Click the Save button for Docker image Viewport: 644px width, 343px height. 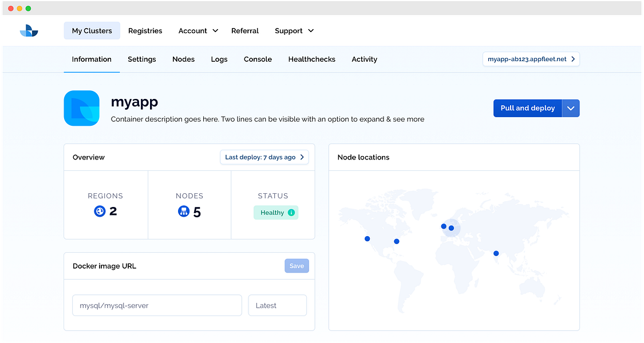pyautogui.click(x=297, y=266)
